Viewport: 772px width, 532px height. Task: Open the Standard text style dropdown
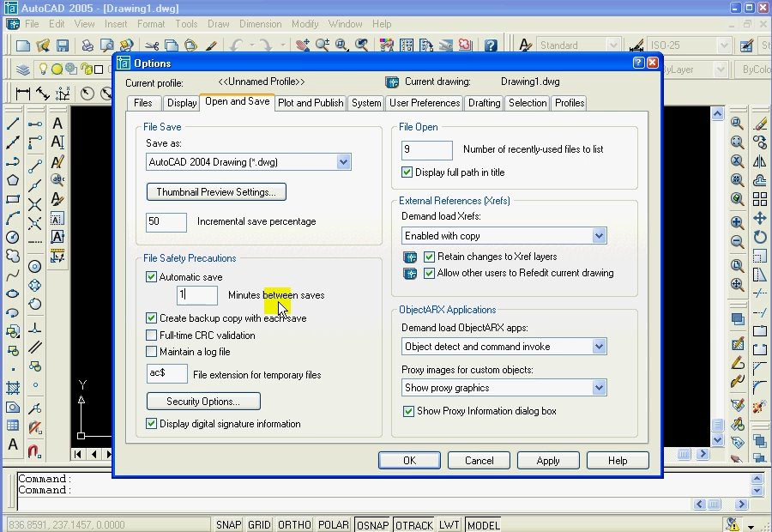(x=613, y=45)
